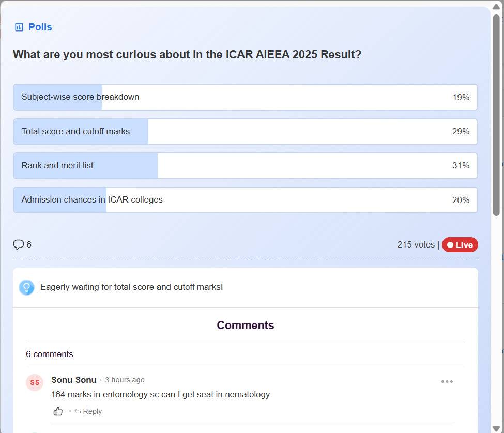
Task: Click the SS avatar of Sonu Sonu
Action: [x=35, y=382]
